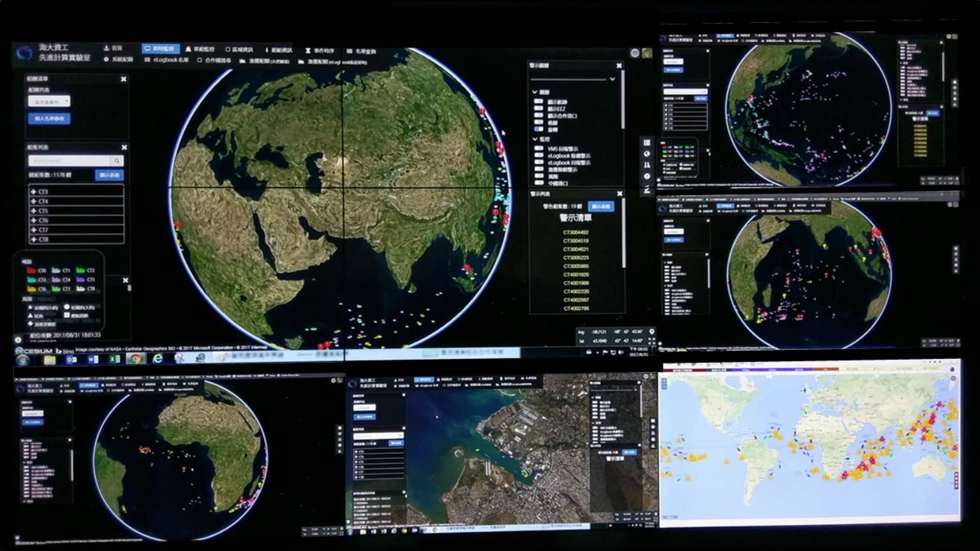Toggle the VMS alert switch
Image resolution: width=980 pixels, height=551 pixels.
[x=538, y=149]
